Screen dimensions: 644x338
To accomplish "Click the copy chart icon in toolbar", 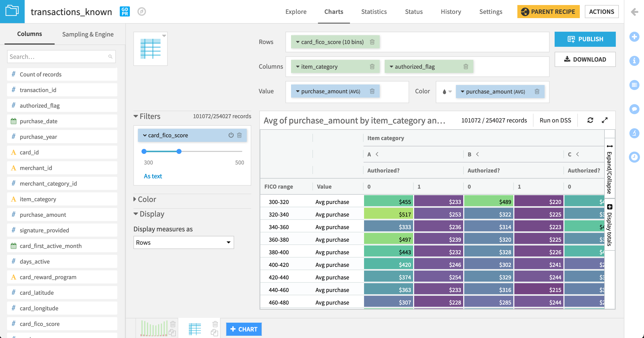I will pos(214,333).
